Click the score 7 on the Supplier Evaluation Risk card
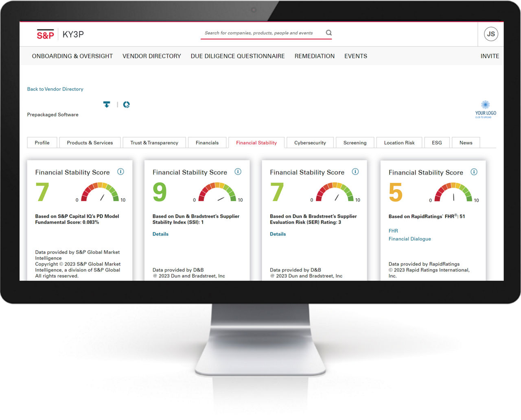The image size is (521, 420). coord(277,192)
